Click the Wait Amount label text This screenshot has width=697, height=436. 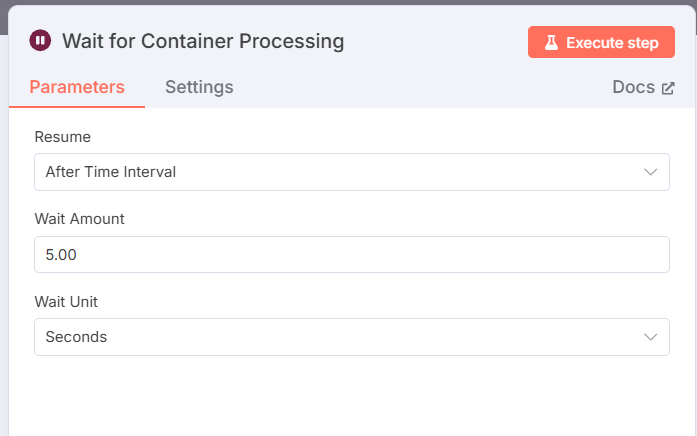click(x=80, y=219)
